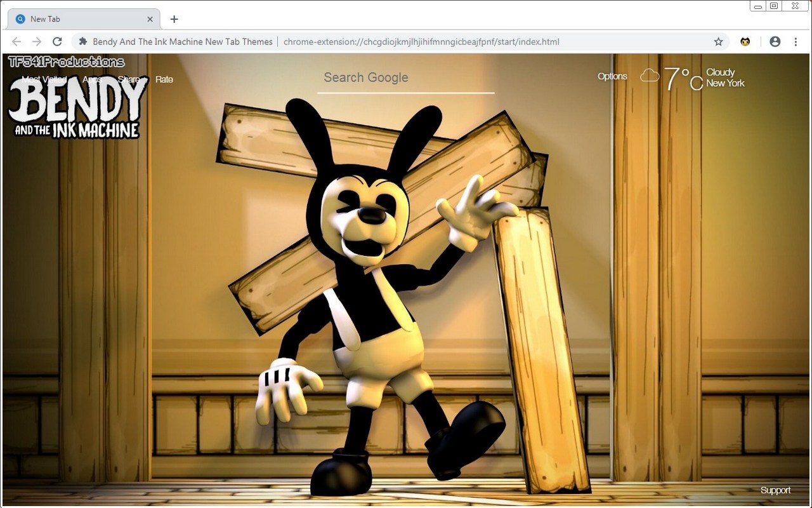The width and height of the screenshot is (812, 508).
Task: Click the extension puzzle icon in the address bar
Action: coord(83,41)
